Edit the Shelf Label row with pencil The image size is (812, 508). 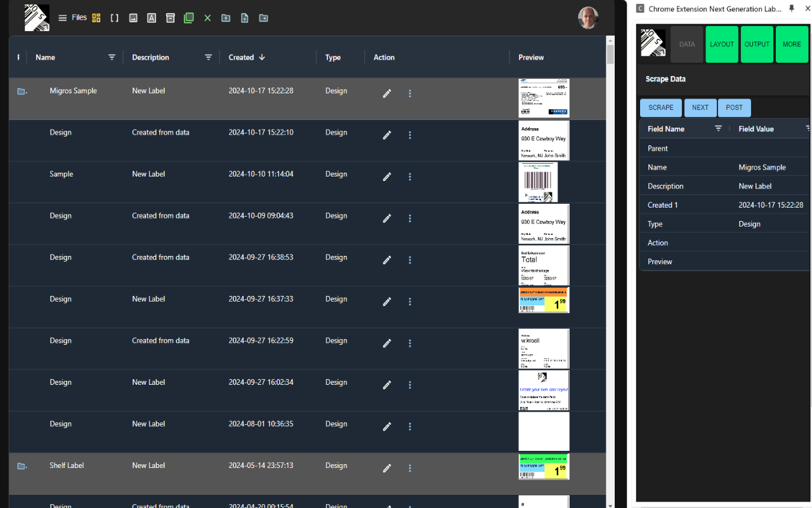387,468
